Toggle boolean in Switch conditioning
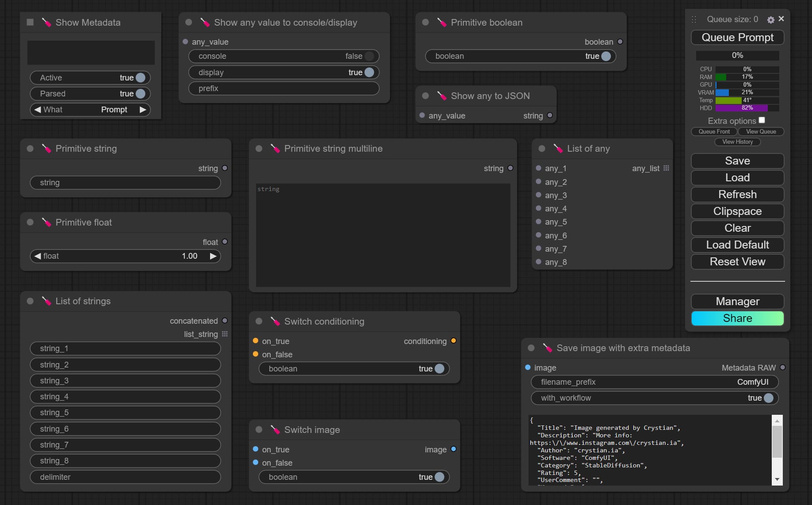Image resolution: width=812 pixels, height=505 pixels. pyautogui.click(x=354, y=369)
